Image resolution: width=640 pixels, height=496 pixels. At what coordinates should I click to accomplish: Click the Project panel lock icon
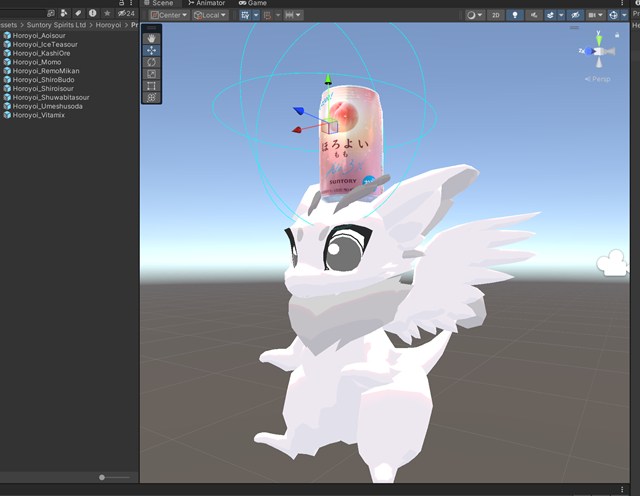(x=121, y=2)
